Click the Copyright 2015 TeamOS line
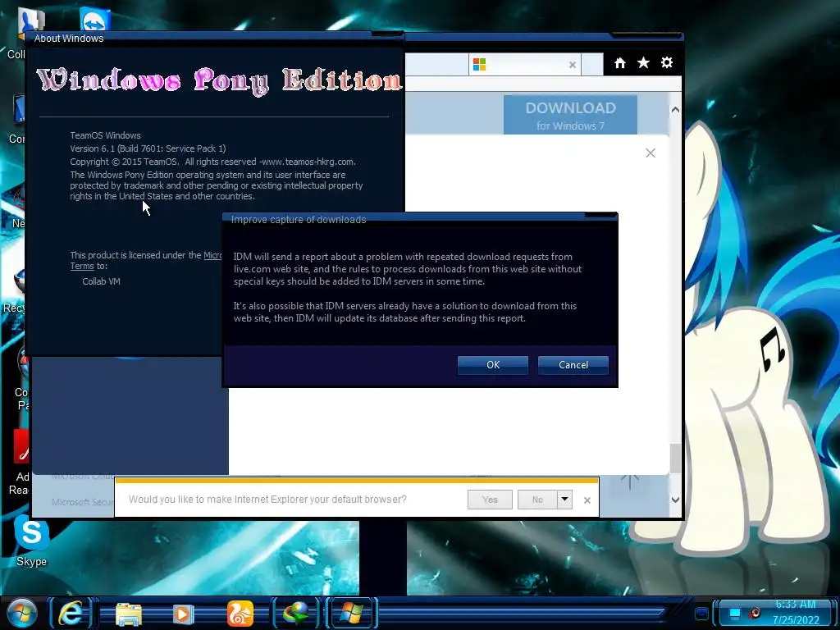 click(x=212, y=162)
